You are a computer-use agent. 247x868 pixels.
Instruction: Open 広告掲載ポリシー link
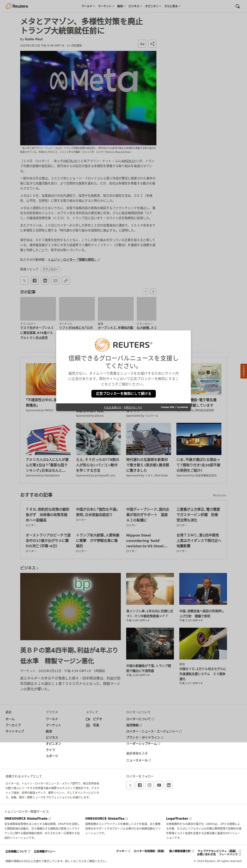click(44, 851)
